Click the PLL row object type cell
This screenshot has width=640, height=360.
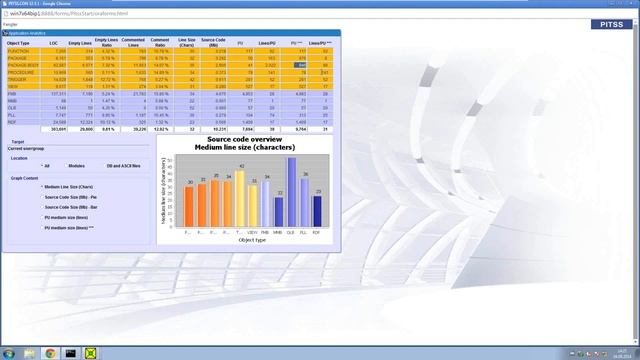(23, 115)
